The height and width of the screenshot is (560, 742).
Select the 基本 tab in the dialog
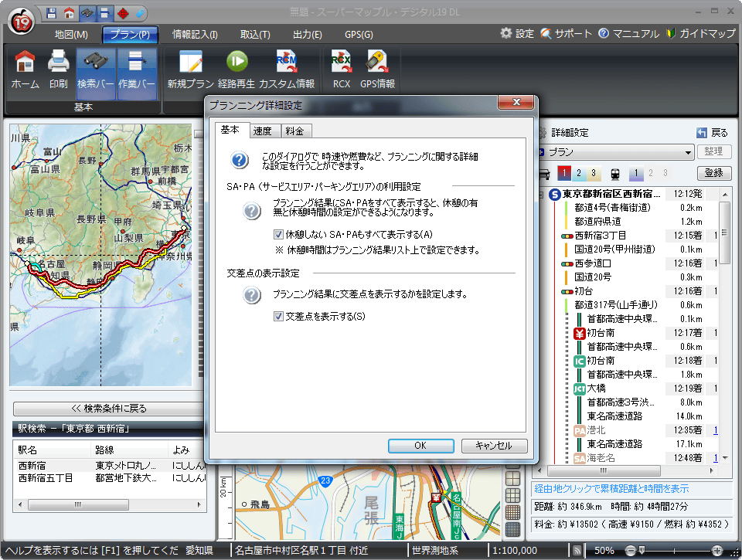tap(231, 130)
